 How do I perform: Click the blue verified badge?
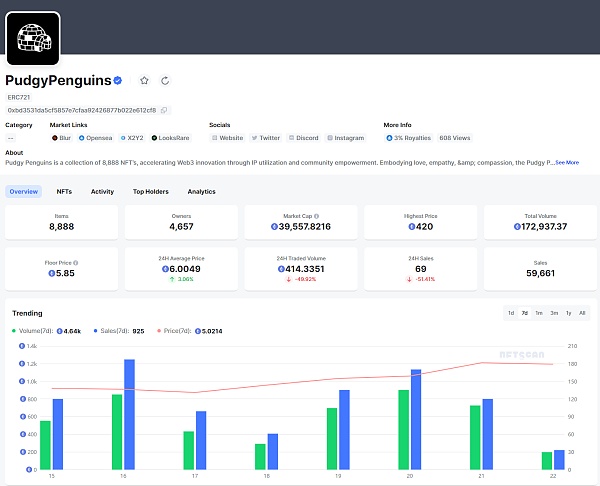(x=118, y=80)
